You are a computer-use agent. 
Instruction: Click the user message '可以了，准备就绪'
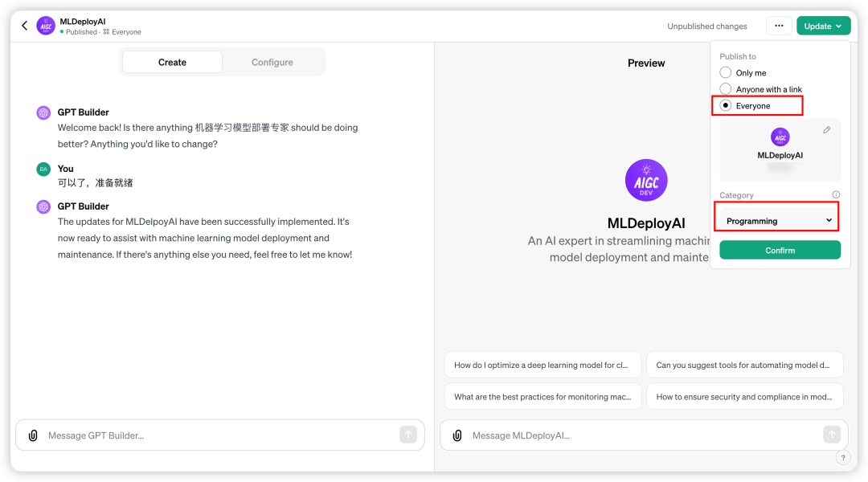tap(95, 183)
